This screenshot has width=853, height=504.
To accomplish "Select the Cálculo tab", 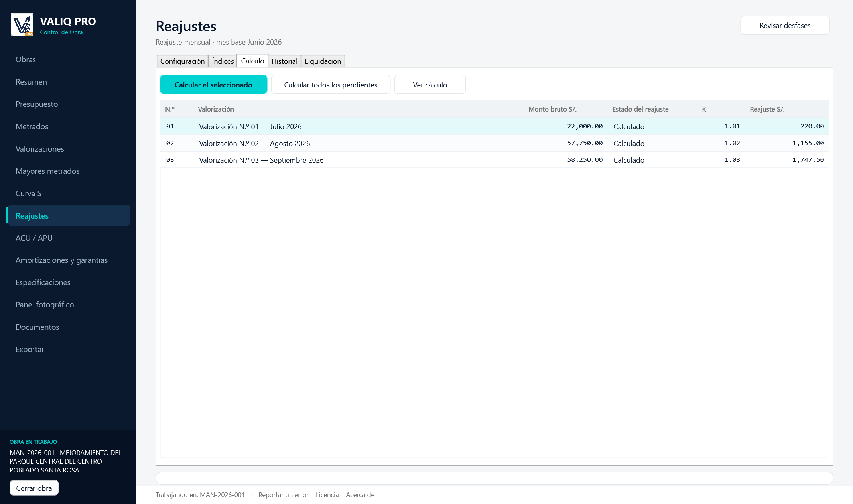I will (x=252, y=61).
